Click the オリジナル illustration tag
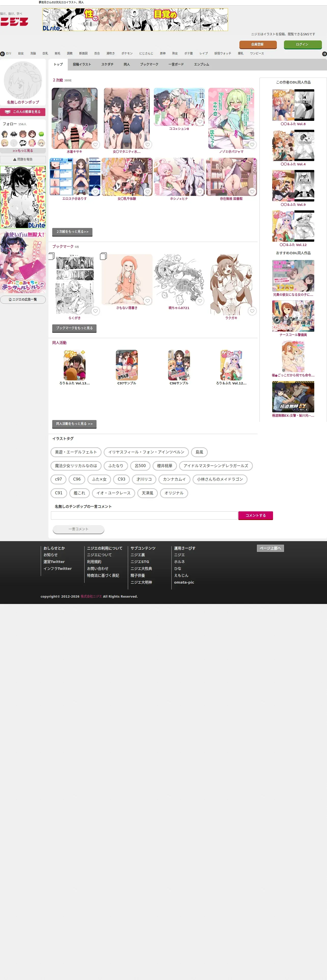Image resolution: width=327 pixels, height=980 pixels. click(x=174, y=493)
